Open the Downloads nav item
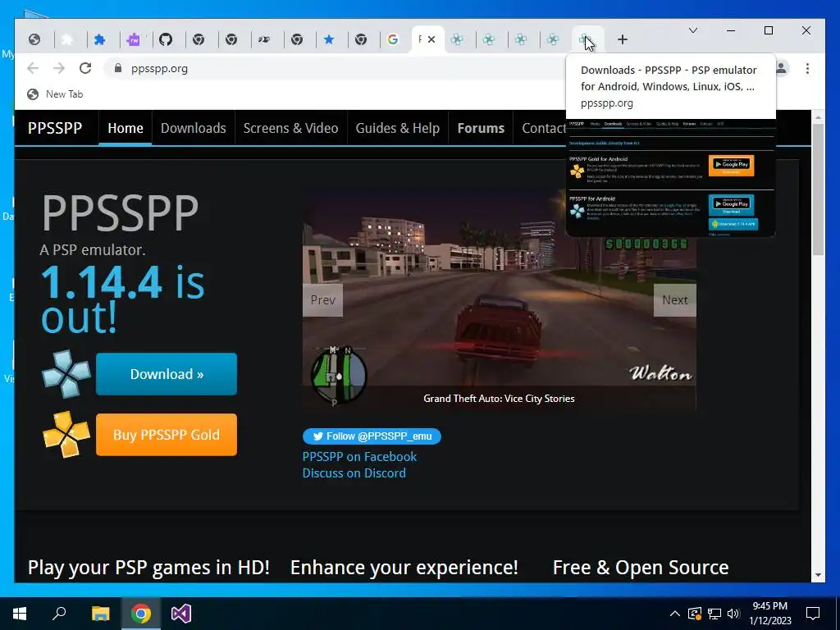 pos(194,128)
